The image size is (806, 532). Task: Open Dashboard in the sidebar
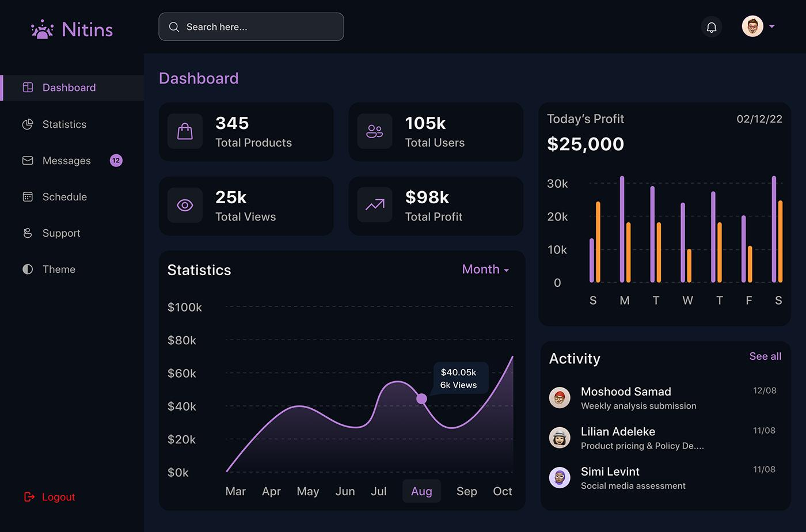pyautogui.click(x=72, y=88)
